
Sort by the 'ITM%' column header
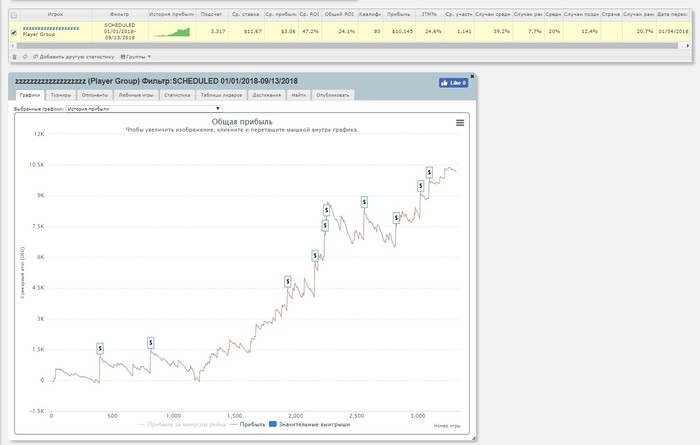(x=429, y=15)
